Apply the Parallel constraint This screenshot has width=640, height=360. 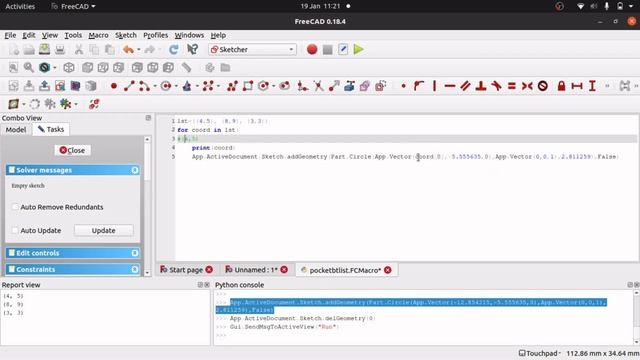465,86
